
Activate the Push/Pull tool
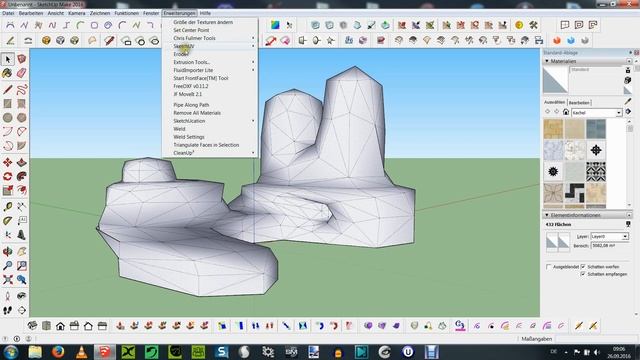22,162
